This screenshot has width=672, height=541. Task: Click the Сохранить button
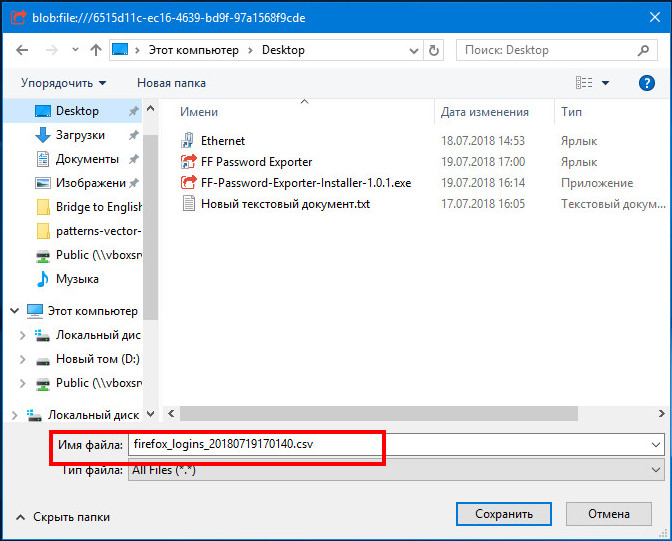[x=503, y=514]
